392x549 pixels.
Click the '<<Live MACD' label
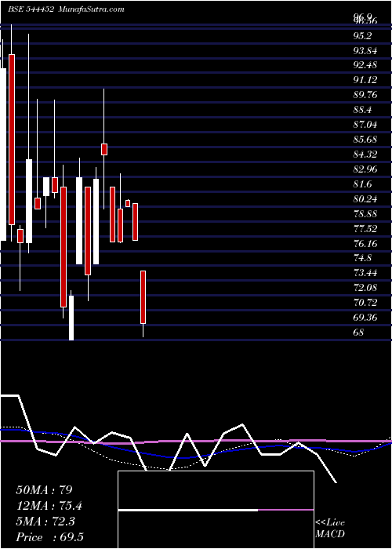(330, 529)
